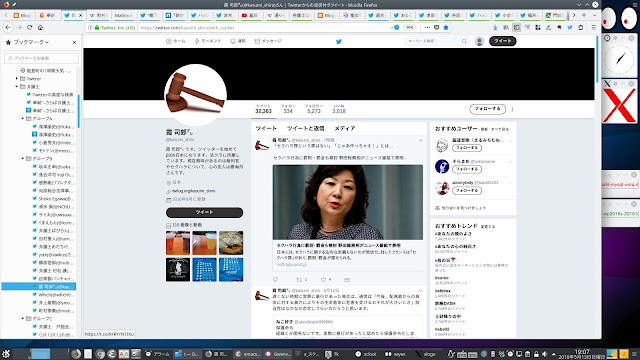Click the bookmark star in URL bar
Image resolution: width=640 pixels, height=360 pixels.
446,27
